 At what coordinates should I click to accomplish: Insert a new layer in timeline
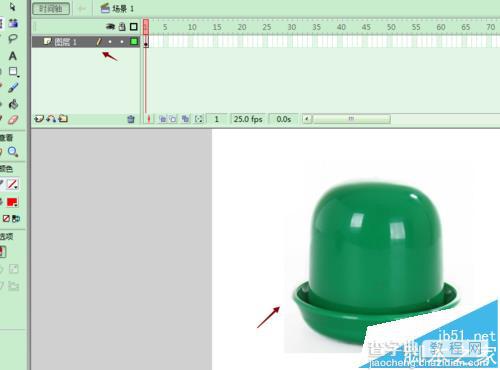click(39, 119)
